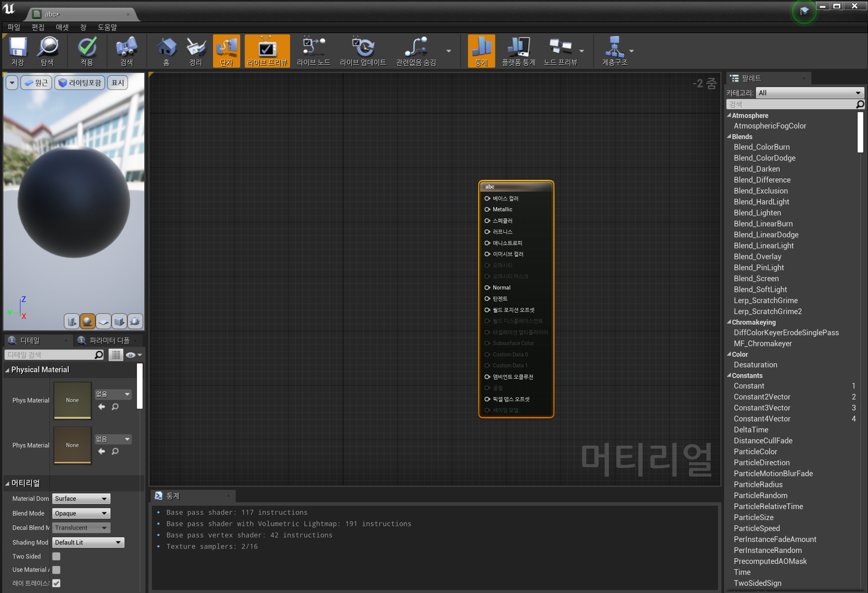Click the first Phys Material None thumbnail
868x593 pixels.
coord(73,400)
